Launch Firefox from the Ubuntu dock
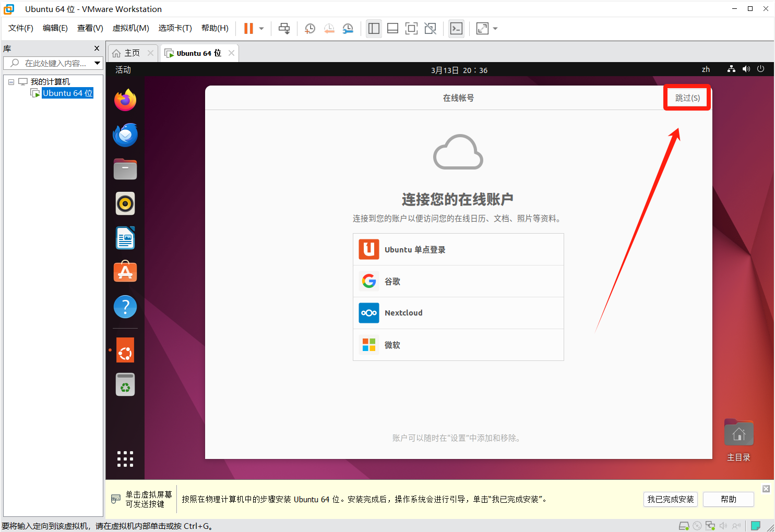Viewport: 775px width, 532px height. 125,100
